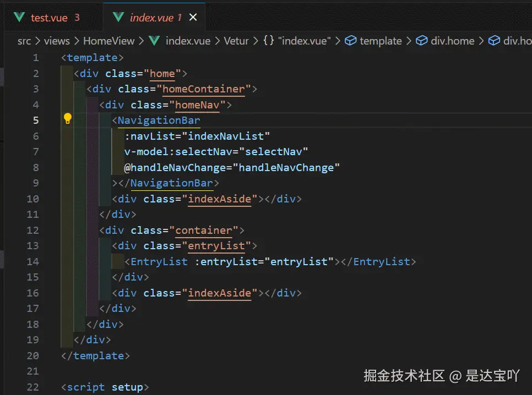Click the underlined NavigationBar component name
The image size is (532, 395).
159,120
